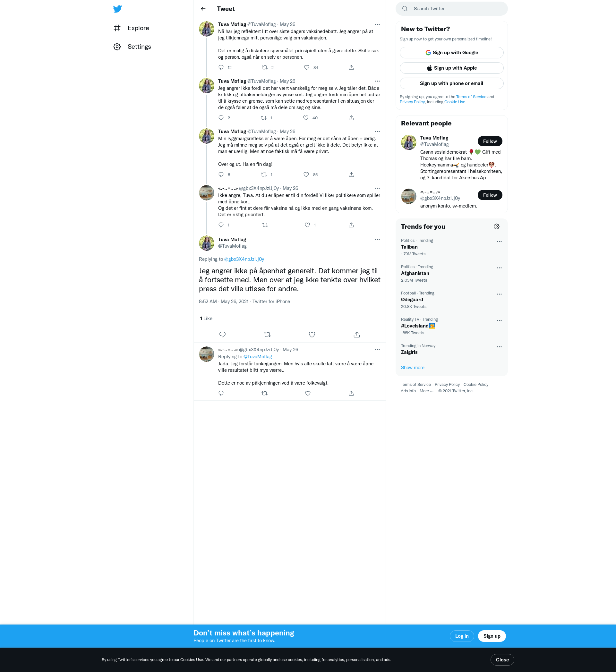Viewport: 616px width, 672px height.
Task: Retweet icon under the main tweet
Action: tap(267, 335)
